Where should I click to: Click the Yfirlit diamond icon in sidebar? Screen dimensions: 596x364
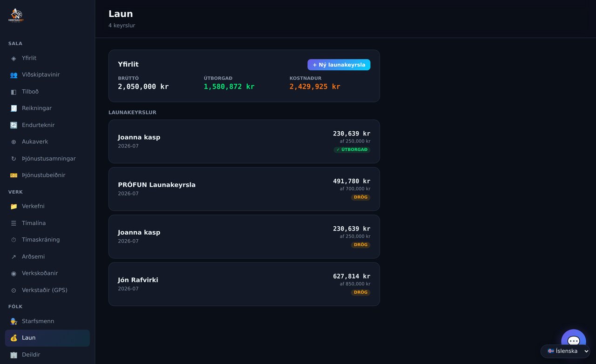pyautogui.click(x=14, y=58)
